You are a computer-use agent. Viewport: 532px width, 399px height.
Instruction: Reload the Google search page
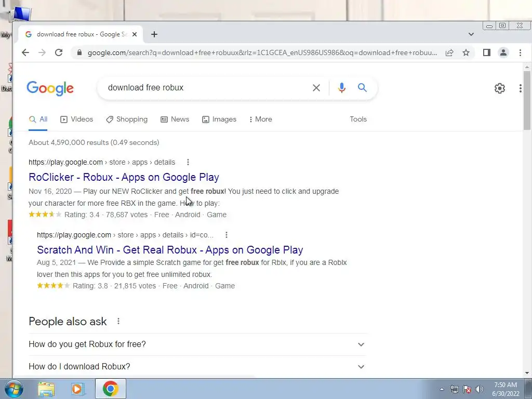pos(59,52)
